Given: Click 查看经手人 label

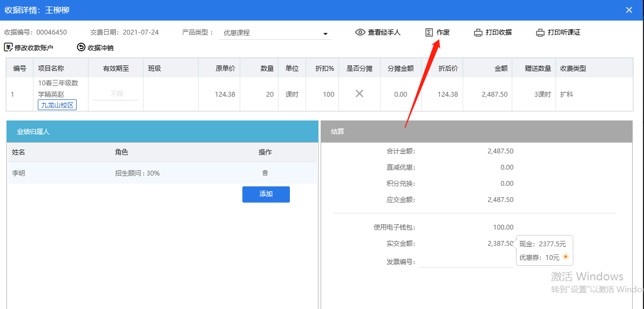Looking at the screenshot, I should pos(384,32).
